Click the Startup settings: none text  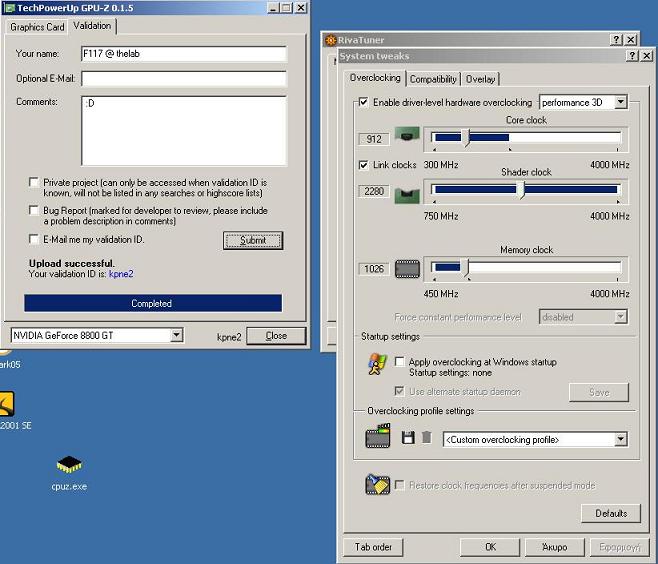[x=450, y=373]
